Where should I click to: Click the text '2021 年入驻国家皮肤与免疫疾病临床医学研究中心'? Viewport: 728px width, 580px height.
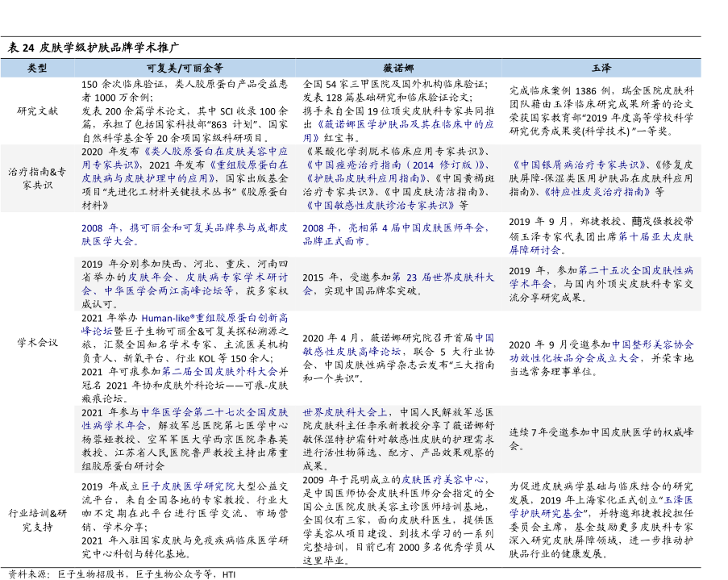[185, 547]
